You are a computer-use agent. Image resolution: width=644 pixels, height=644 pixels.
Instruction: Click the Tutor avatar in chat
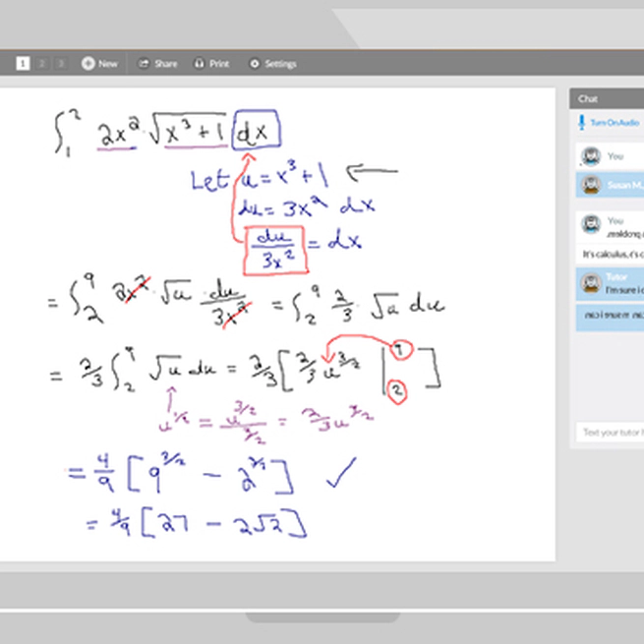tap(591, 283)
